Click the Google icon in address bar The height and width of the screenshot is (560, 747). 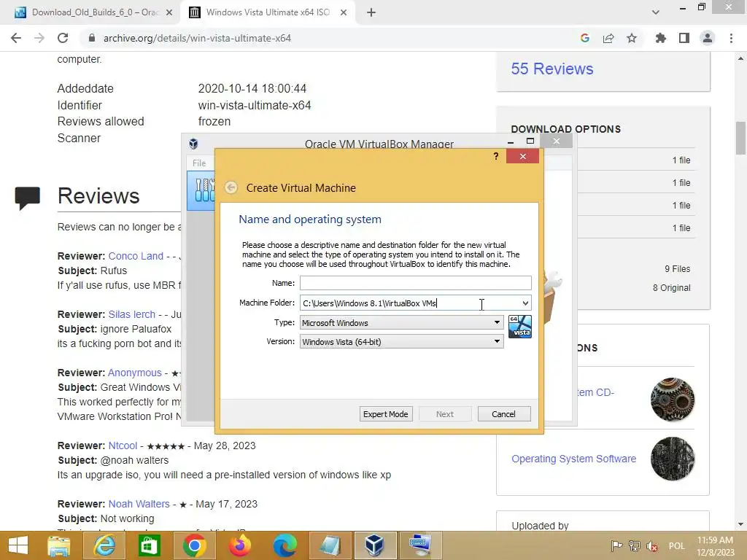585,38
